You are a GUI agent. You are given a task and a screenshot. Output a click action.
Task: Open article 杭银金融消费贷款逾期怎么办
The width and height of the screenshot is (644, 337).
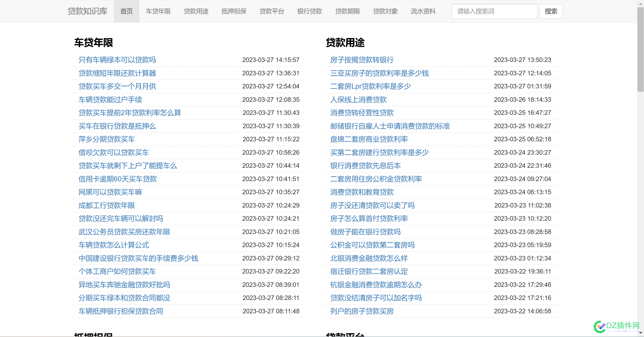(x=376, y=285)
